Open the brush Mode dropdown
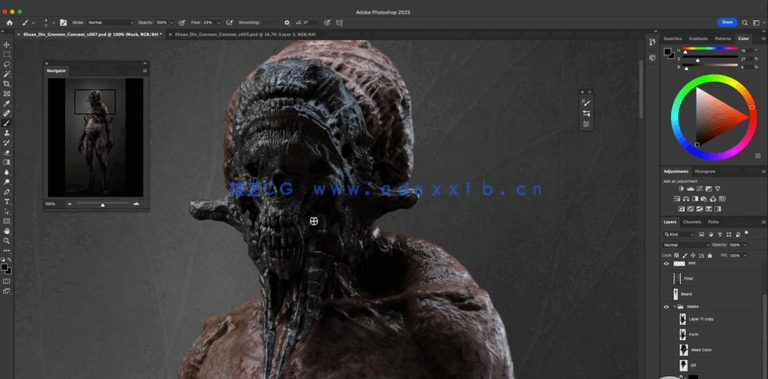768x379 pixels. [x=110, y=23]
